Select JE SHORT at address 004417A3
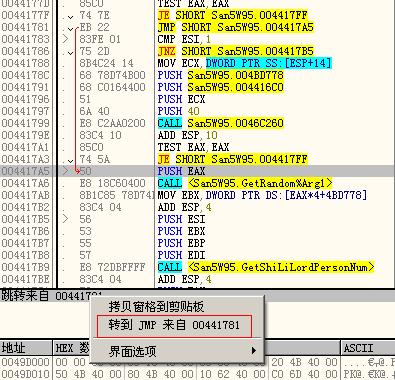This screenshot has height=380, width=395. 232,159
